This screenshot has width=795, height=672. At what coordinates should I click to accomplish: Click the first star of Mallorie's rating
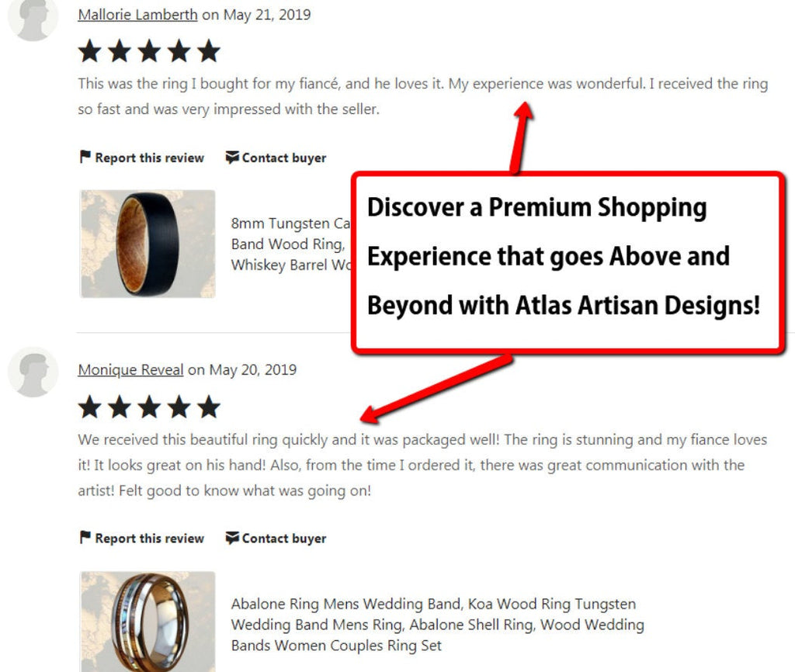click(90, 52)
